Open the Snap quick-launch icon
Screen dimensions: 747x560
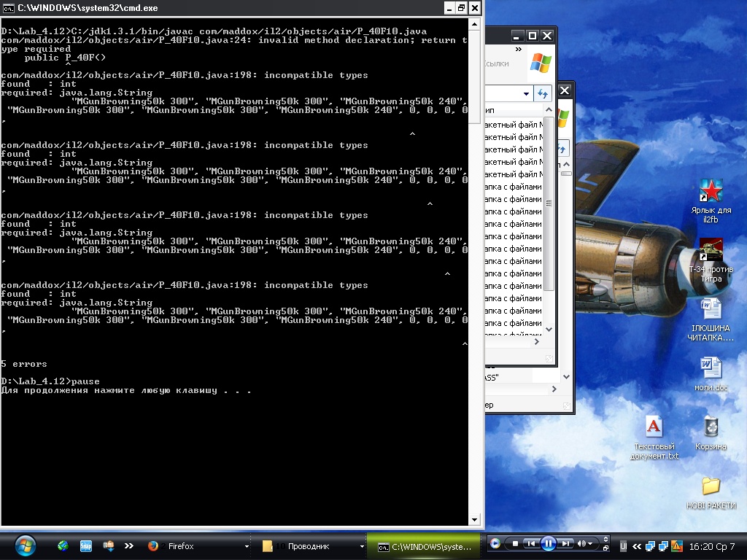pos(86,545)
